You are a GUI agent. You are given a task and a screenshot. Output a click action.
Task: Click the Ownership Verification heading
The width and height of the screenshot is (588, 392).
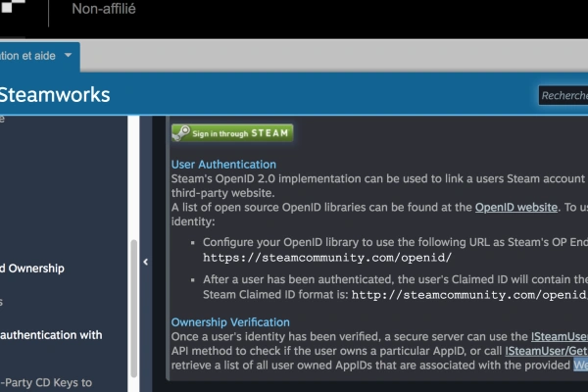coord(230,321)
